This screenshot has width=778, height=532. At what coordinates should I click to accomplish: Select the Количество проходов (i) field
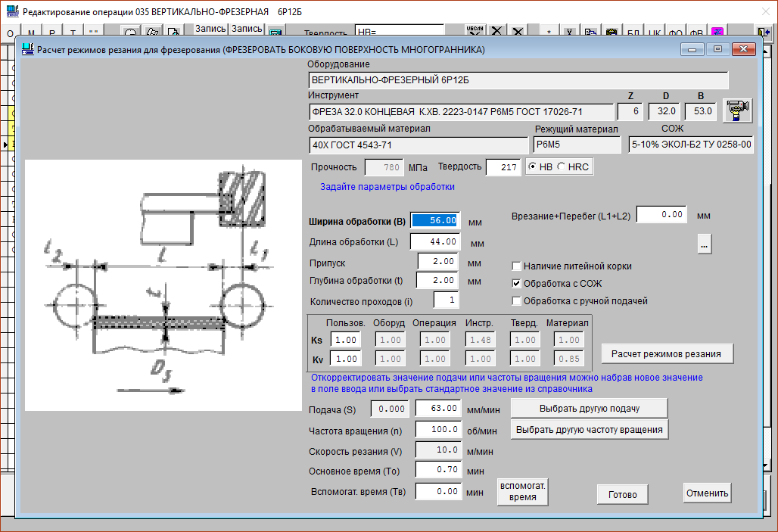coord(446,300)
